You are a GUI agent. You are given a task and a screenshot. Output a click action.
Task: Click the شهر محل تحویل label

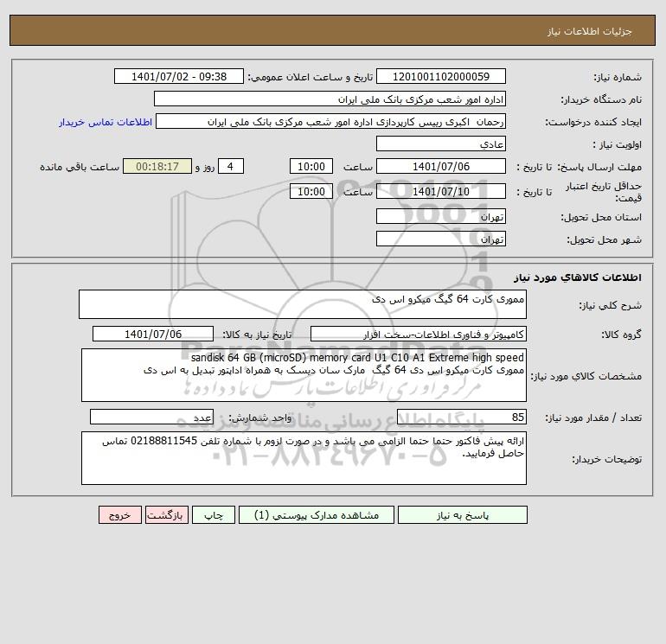605,239
